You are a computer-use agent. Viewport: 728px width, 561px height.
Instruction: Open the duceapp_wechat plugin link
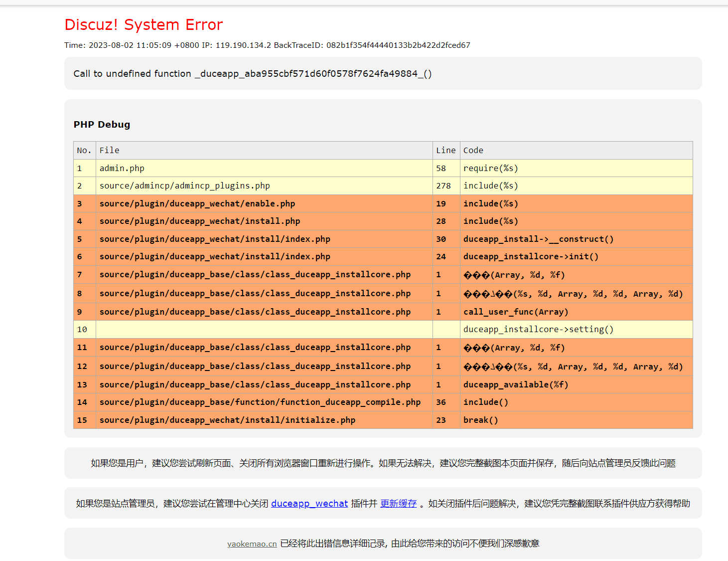click(309, 503)
